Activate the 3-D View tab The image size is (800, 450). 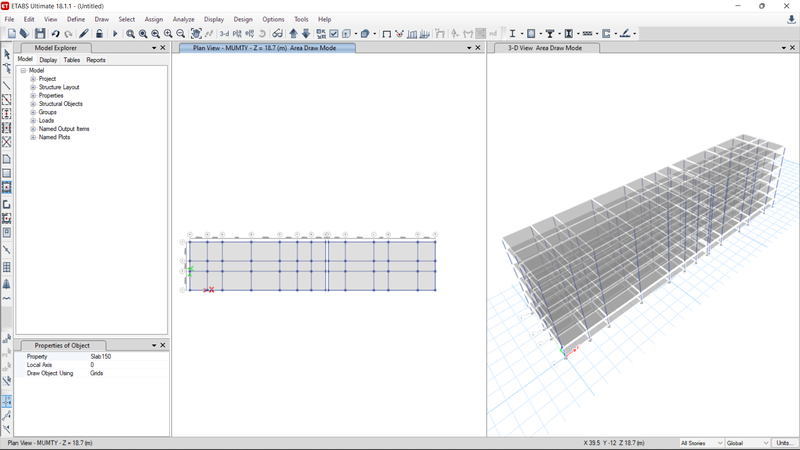545,48
